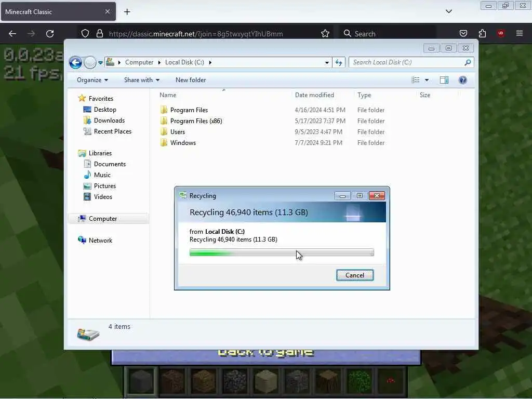Reload the Minecraft Classic page

[x=50, y=34]
